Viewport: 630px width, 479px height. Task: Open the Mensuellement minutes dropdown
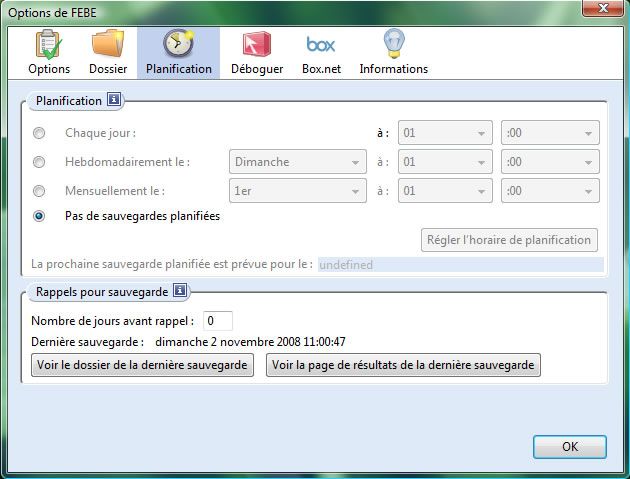(x=550, y=190)
